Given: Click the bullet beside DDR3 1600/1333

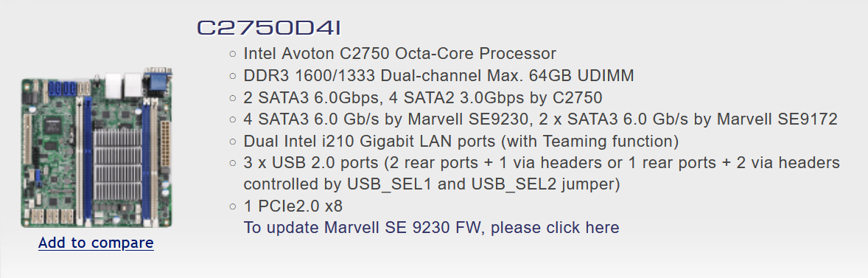Looking at the screenshot, I should (x=233, y=76).
